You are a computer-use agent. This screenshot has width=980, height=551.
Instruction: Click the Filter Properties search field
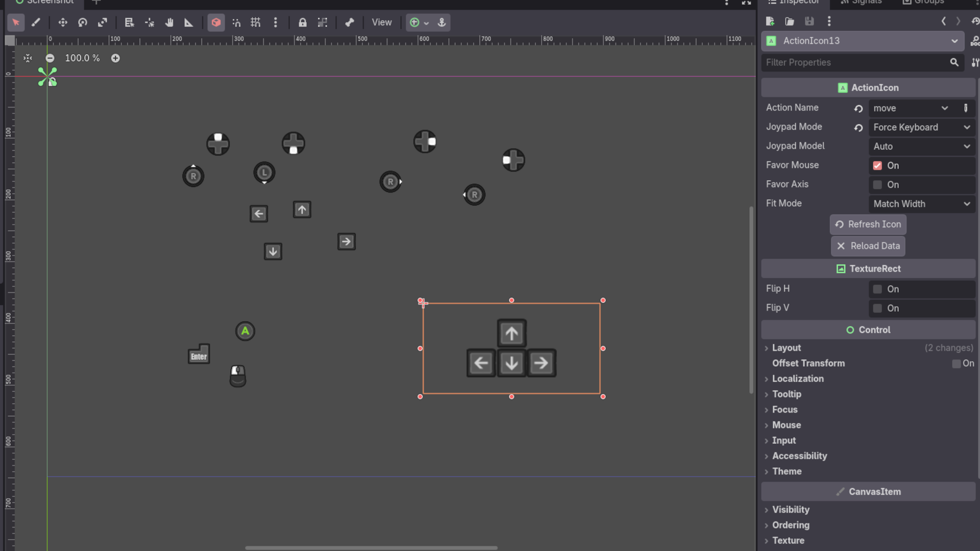point(862,62)
